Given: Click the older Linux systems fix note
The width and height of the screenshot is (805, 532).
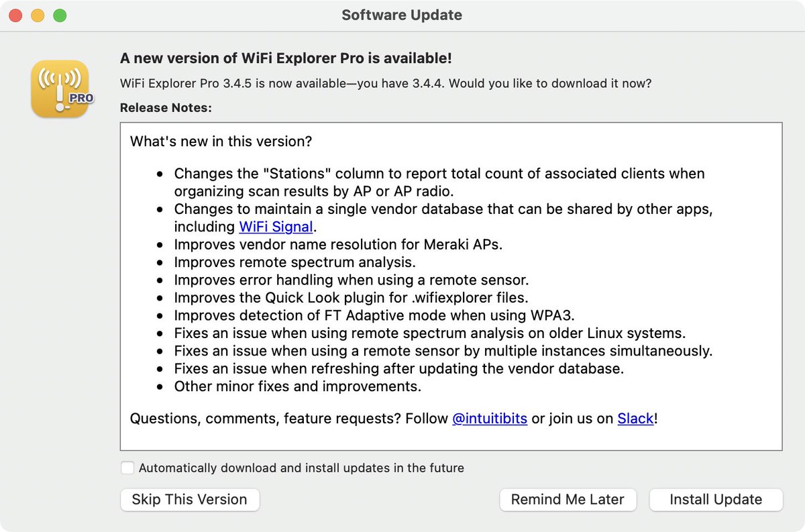Looking at the screenshot, I should pos(429,333).
